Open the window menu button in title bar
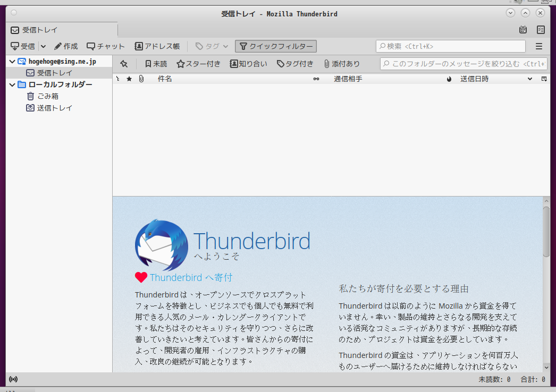Viewport: 556px width, 392px height. (14, 13)
